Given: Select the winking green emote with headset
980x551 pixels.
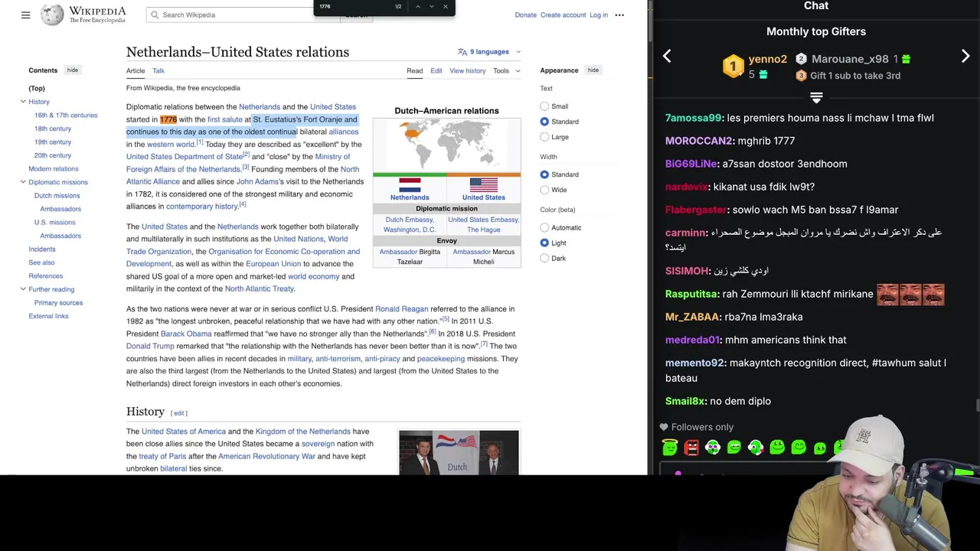Looking at the screenshot, I should point(756,448).
